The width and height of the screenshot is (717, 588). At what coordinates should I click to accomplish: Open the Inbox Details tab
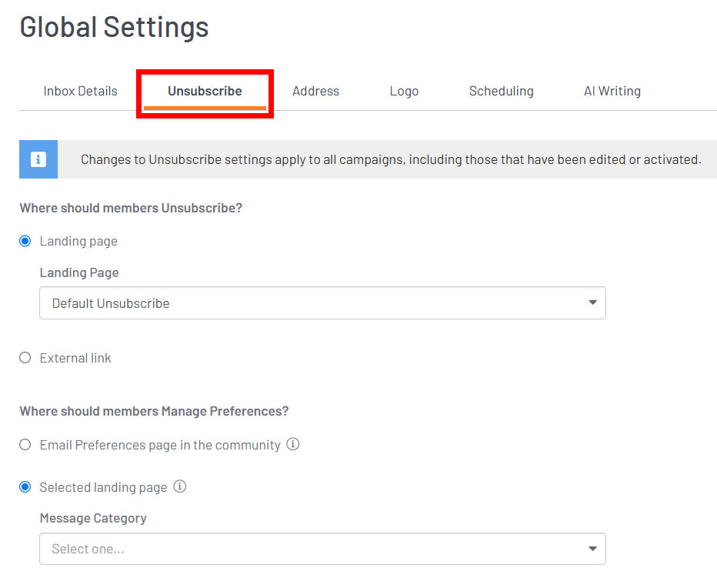[81, 91]
